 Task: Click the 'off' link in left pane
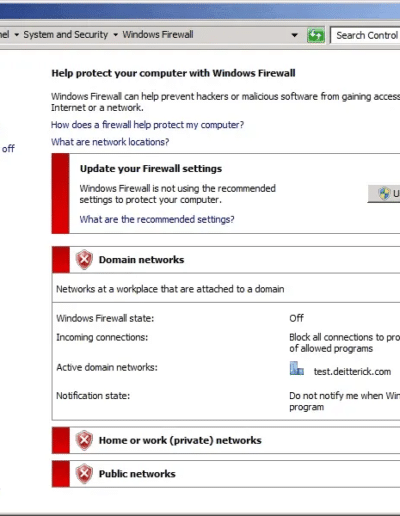click(8, 149)
